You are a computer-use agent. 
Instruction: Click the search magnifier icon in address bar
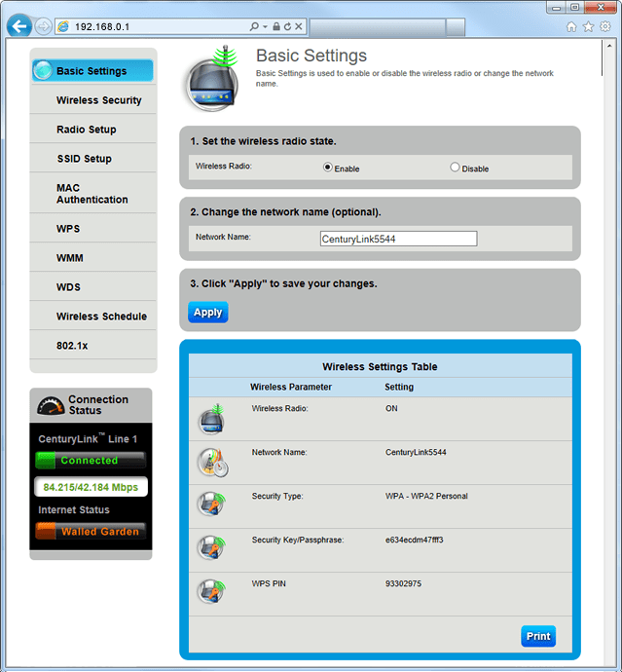pos(254,26)
